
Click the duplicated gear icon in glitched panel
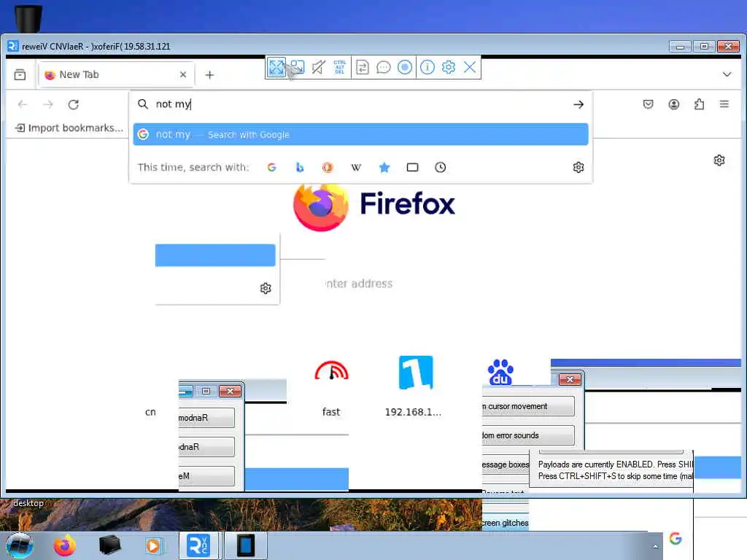266,288
